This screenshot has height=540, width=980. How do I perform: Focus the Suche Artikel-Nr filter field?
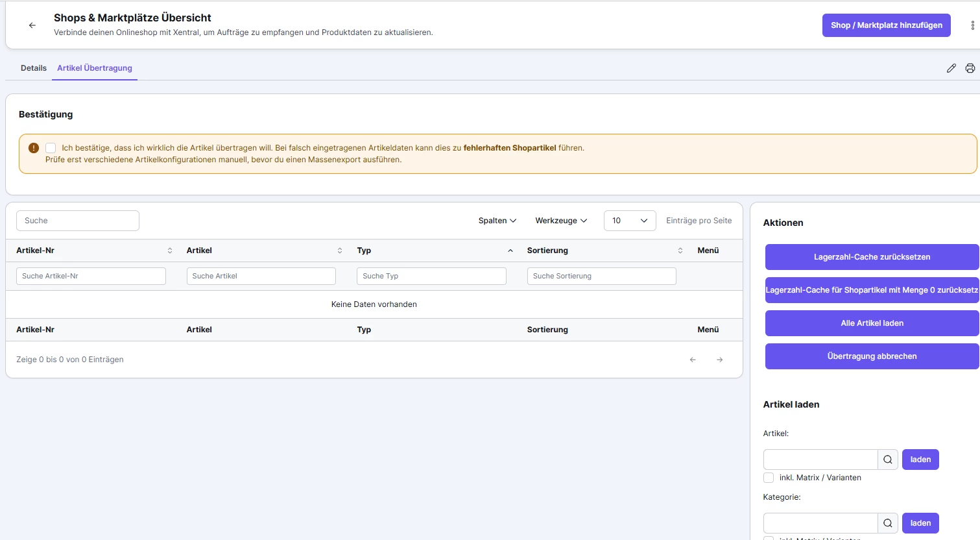pos(91,276)
